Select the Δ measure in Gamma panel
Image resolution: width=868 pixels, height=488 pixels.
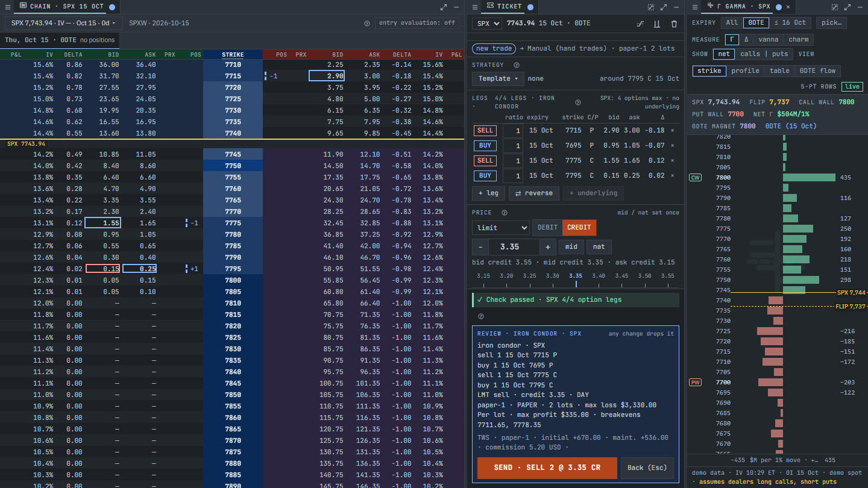click(746, 39)
